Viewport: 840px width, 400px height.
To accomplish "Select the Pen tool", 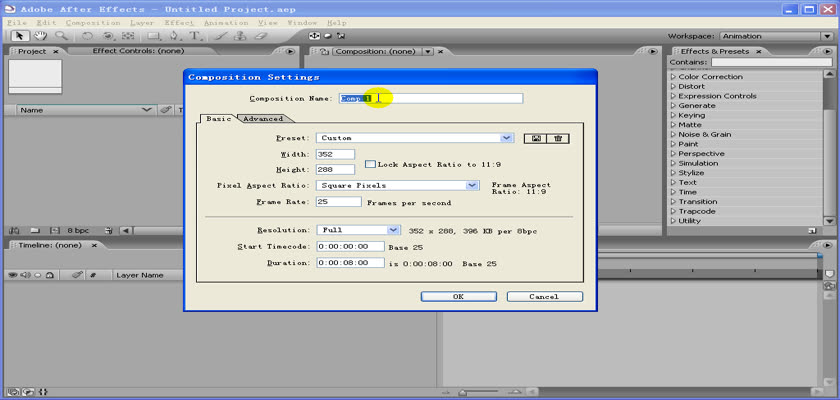I will click(x=175, y=36).
